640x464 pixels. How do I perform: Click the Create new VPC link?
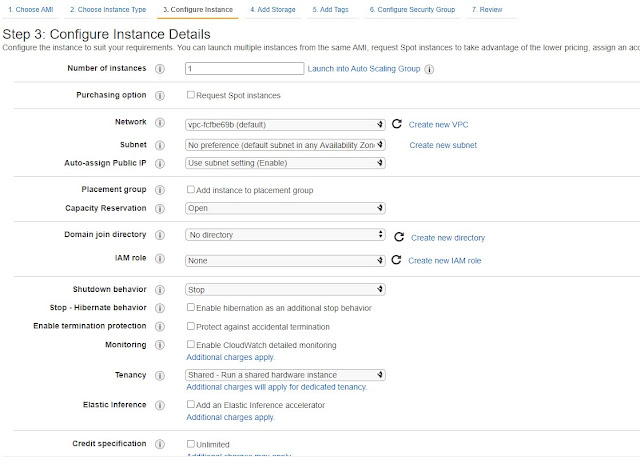440,125
